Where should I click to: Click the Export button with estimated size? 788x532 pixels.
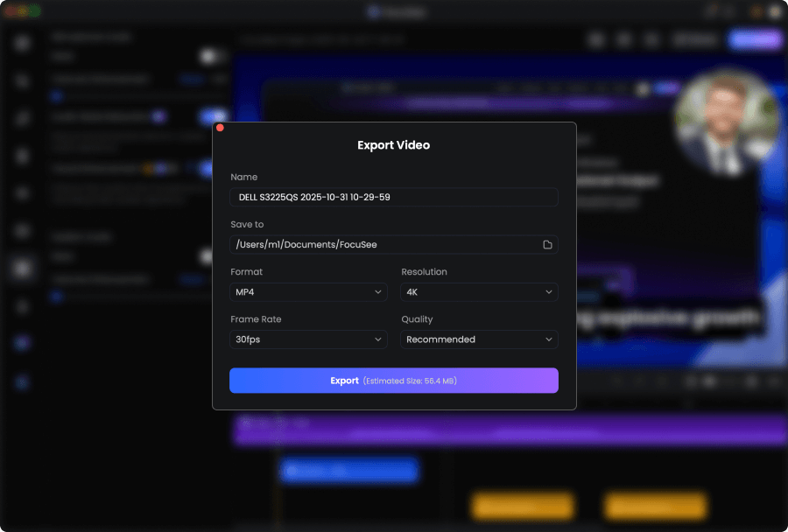[393, 381]
